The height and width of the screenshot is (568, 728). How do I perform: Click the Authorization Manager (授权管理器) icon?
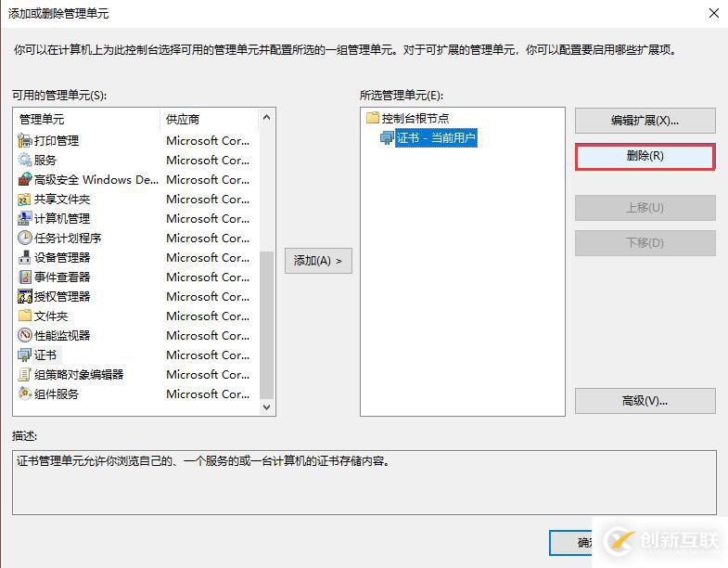24,297
